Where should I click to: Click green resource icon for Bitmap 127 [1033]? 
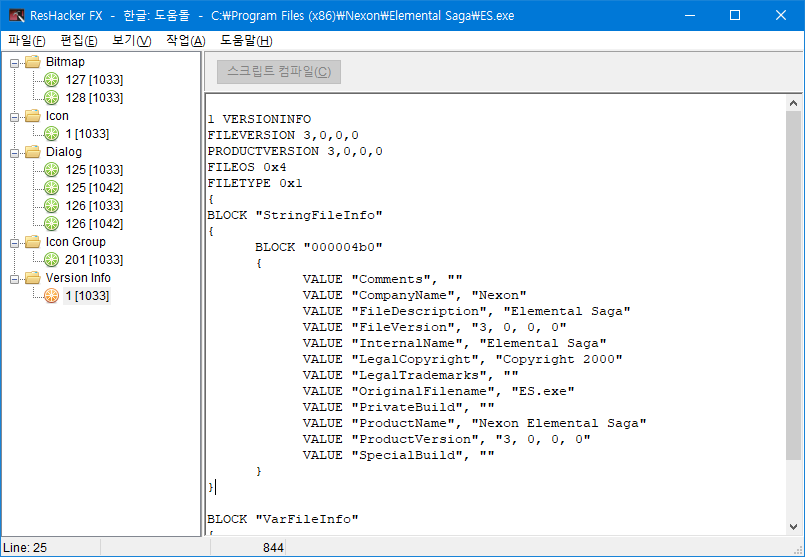click(51, 80)
